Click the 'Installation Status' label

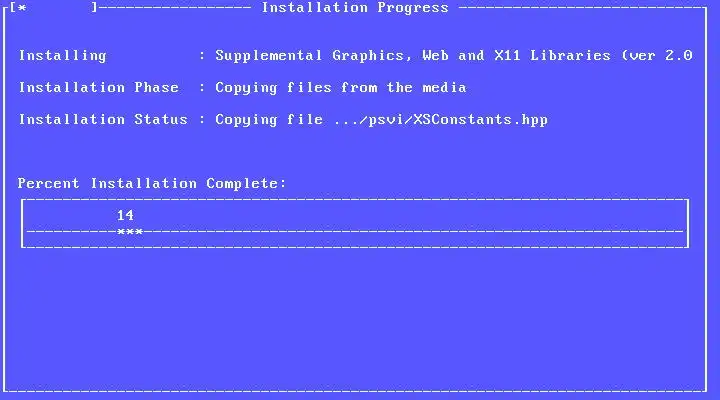click(103, 119)
